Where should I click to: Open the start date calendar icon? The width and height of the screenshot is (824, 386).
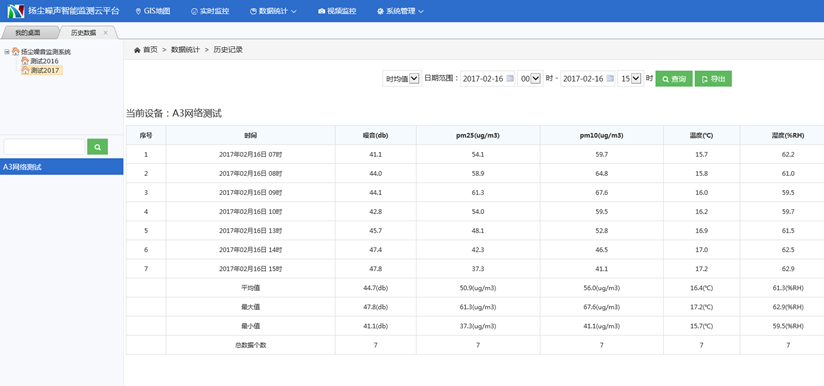pyautogui.click(x=509, y=79)
